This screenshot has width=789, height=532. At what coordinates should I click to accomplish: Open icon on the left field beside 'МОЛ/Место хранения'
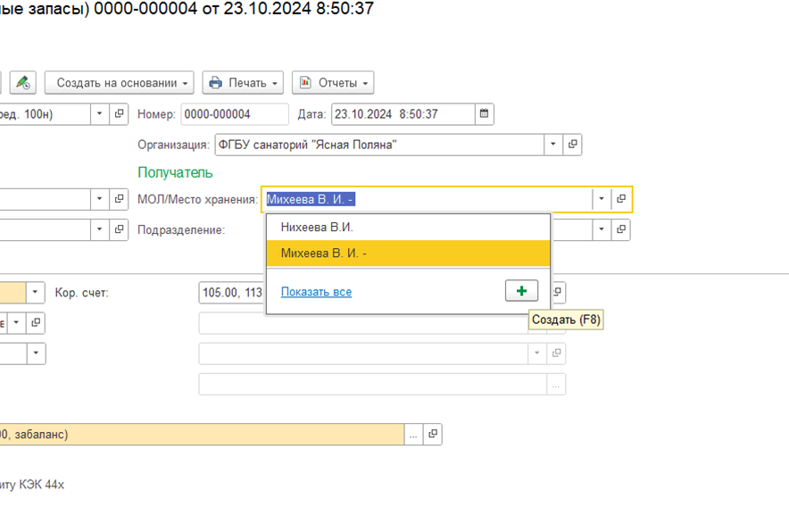[119, 199]
